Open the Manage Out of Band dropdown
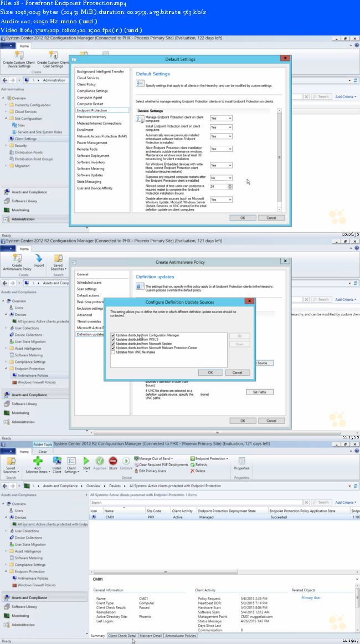Viewport: 360px width, 644px height. click(x=153, y=458)
